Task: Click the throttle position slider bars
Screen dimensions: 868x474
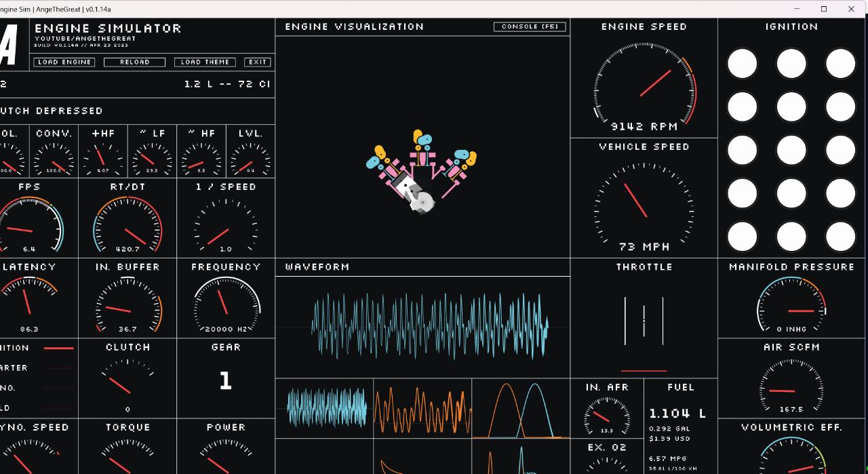Action: pos(644,321)
